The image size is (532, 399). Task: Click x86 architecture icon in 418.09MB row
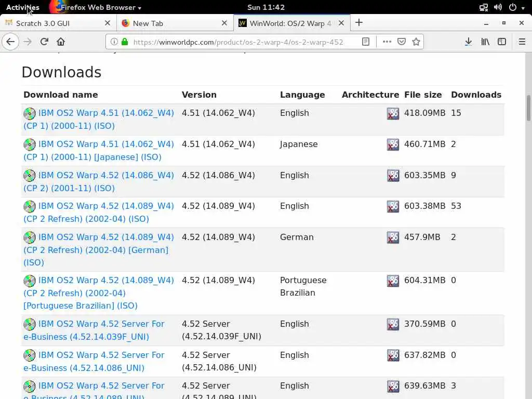coord(393,114)
